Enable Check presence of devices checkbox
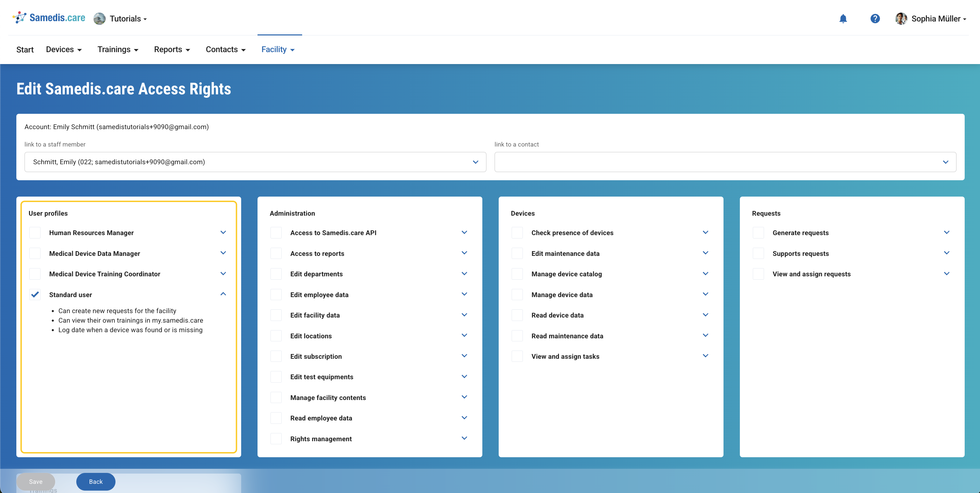980x493 pixels. click(x=517, y=233)
